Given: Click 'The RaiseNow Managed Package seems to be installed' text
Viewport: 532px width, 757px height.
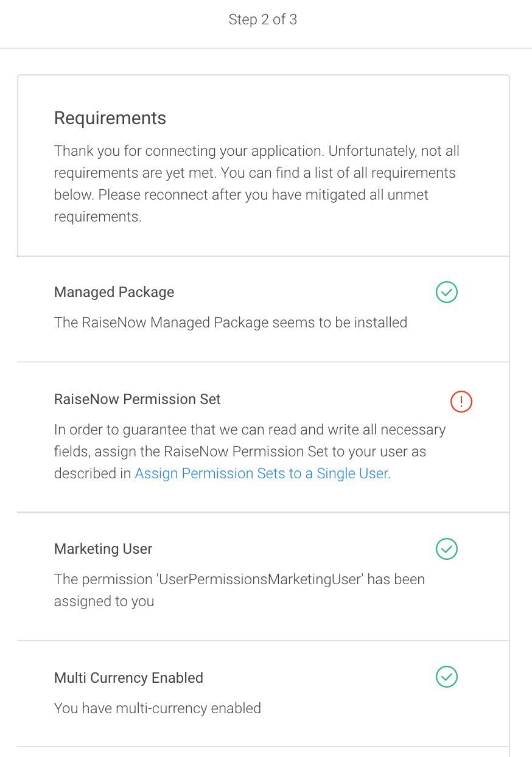Looking at the screenshot, I should tap(231, 323).
